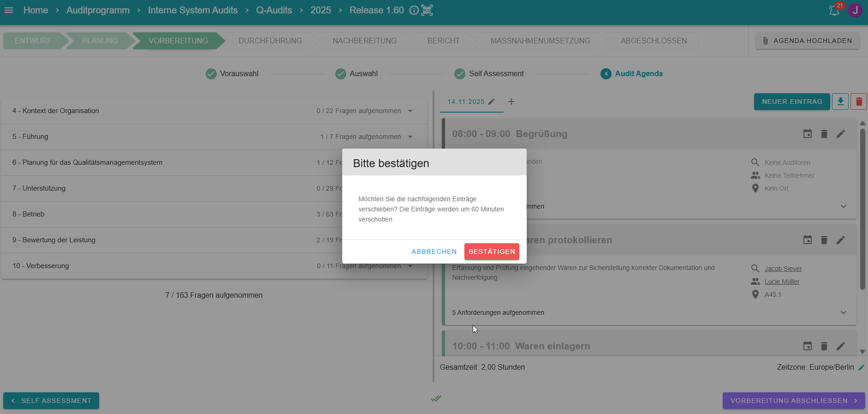The width and height of the screenshot is (868, 414).
Task: Open the hamburger navigation menu
Action: click(x=9, y=10)
